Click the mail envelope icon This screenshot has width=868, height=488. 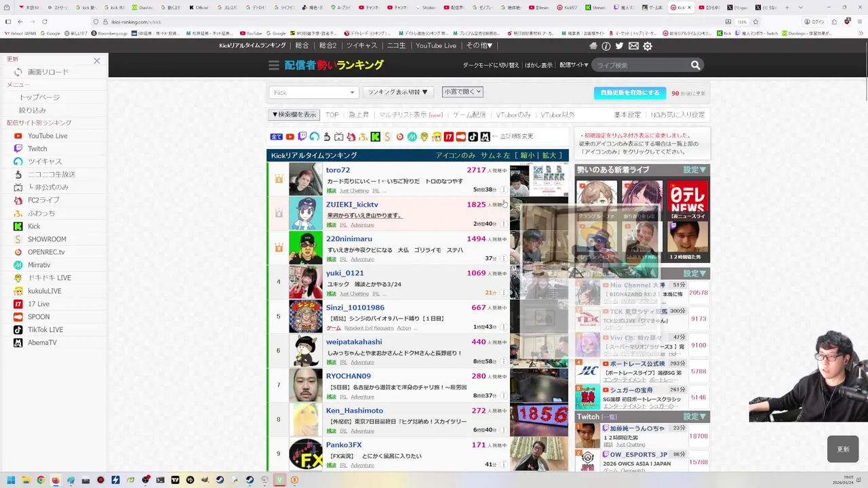[633, 46]
